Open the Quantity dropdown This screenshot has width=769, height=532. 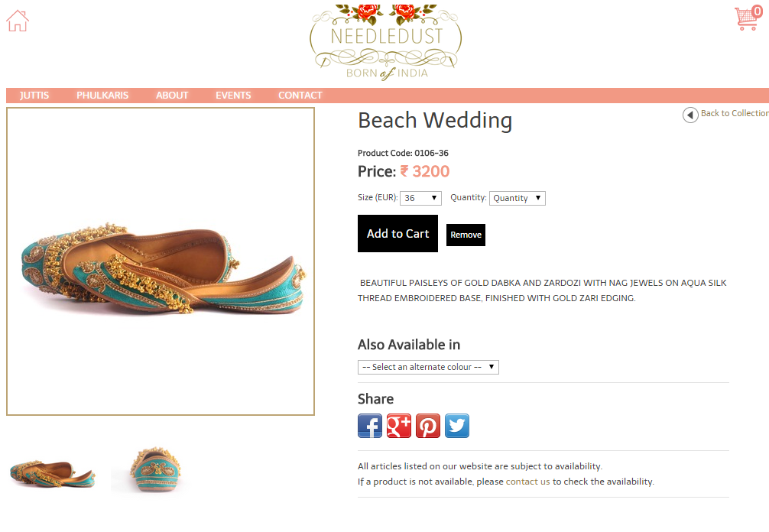click(x=517, y=198)
